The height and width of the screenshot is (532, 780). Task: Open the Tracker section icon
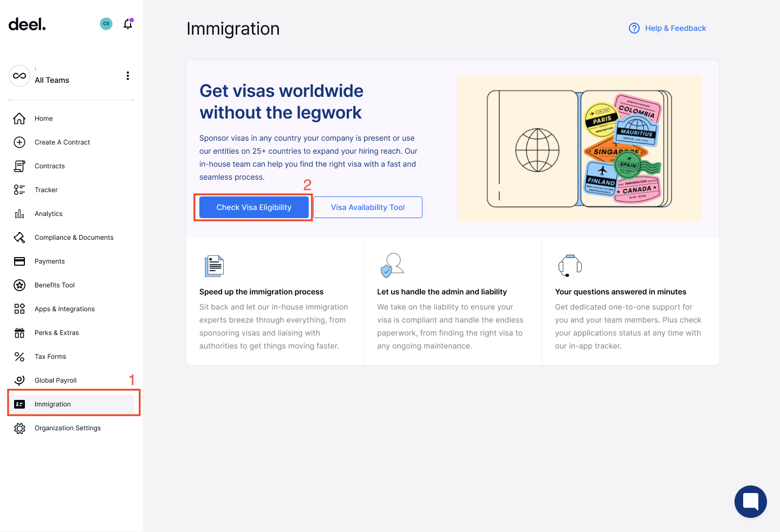(19, 189)
